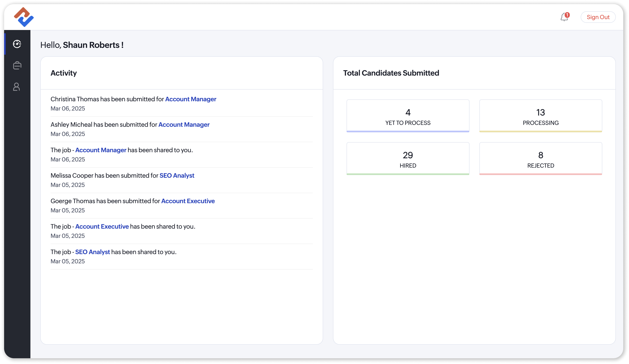This screenshot has height=364, width=629.
Task: Click the Activity panel heading
Action: tap(64, 73)
